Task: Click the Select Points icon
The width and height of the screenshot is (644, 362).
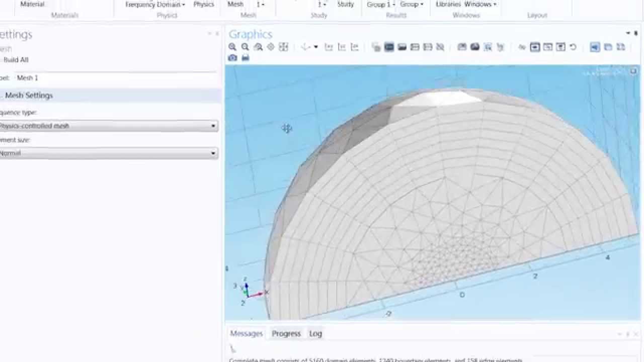Action: pyautogui.click(x=428, y=47)
